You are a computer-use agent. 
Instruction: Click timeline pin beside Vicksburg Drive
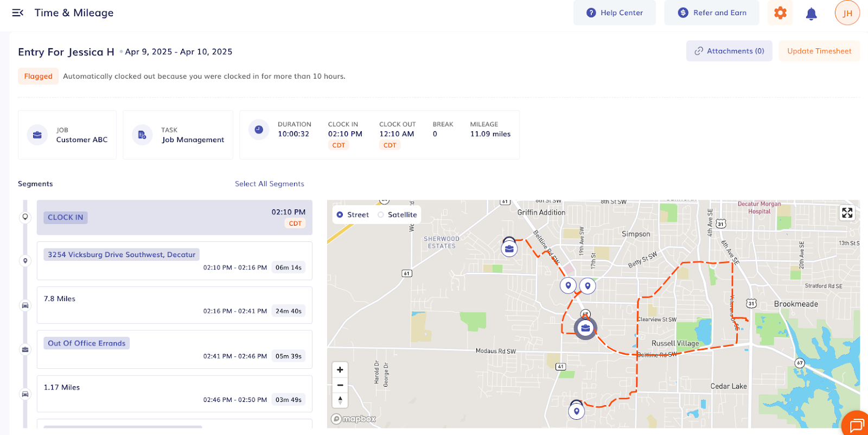(x=25, y=261)
